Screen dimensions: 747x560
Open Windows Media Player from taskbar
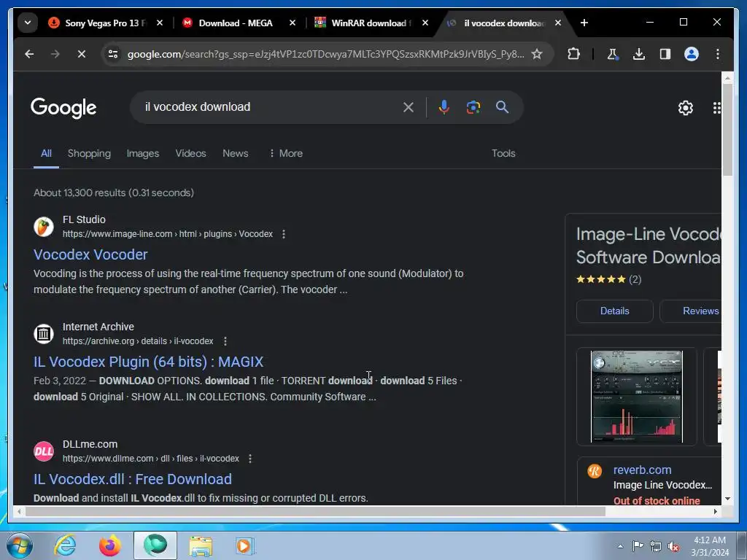pos(246,545)
